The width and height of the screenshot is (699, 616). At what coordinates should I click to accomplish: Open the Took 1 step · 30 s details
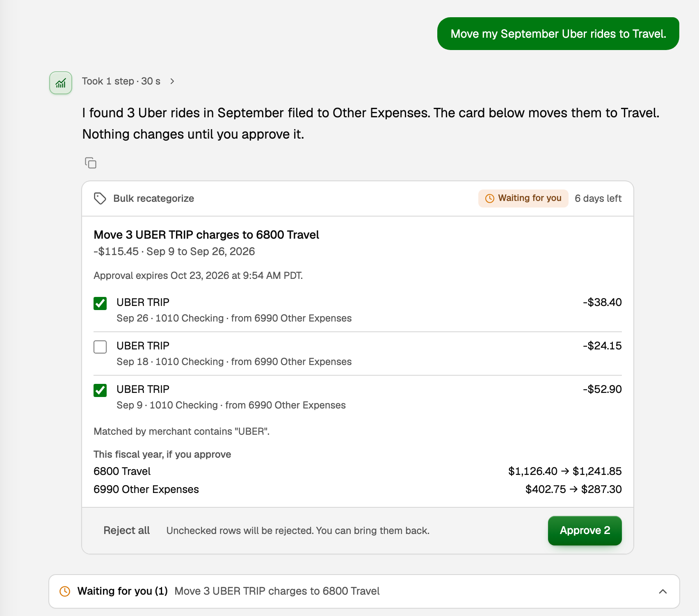coord(121,81)
